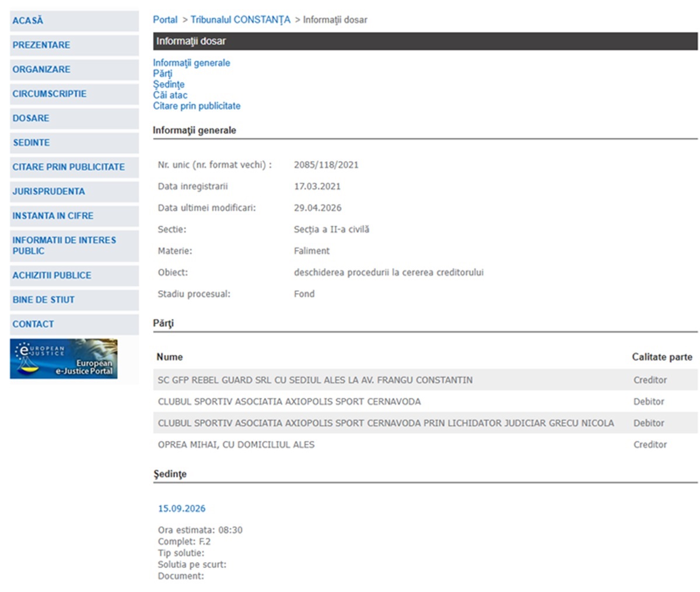
Task: Click the Complet: F.2 line
Action: [184, 542]
